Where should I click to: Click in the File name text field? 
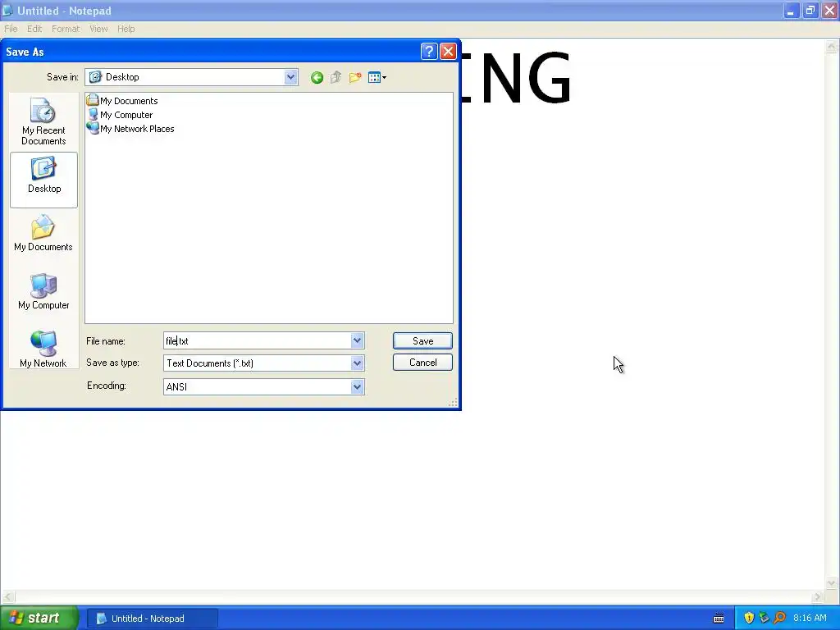[257, 340]
